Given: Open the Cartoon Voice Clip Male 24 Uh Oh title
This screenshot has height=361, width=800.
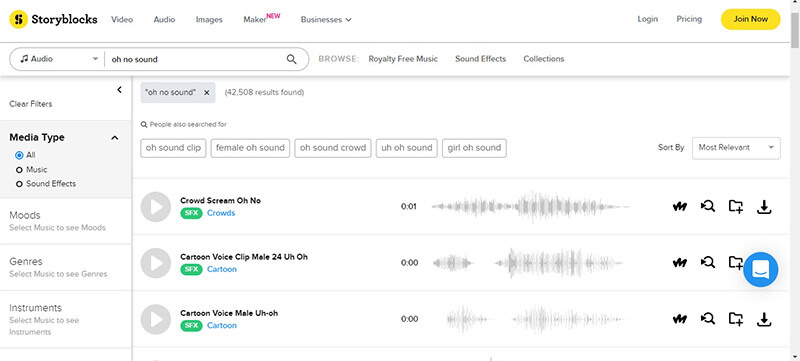Looking at the screenshot, I should coord(244,257).
